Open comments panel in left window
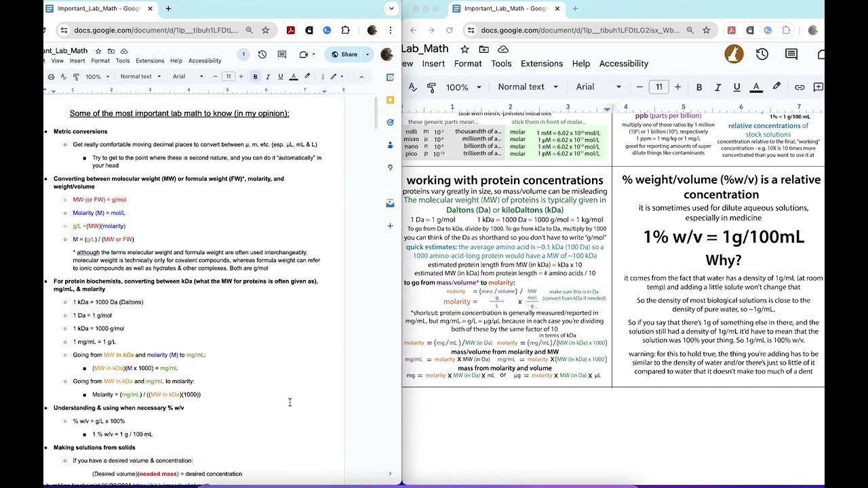This screenshot has width=868, height=488. tap(282, 54)
